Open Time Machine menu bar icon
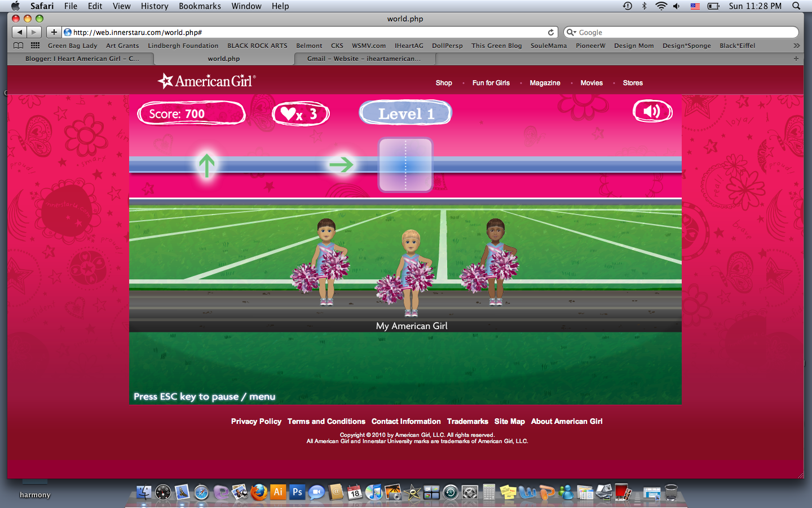The width and height of the screenshot is (812, 508). click(628, 6)
